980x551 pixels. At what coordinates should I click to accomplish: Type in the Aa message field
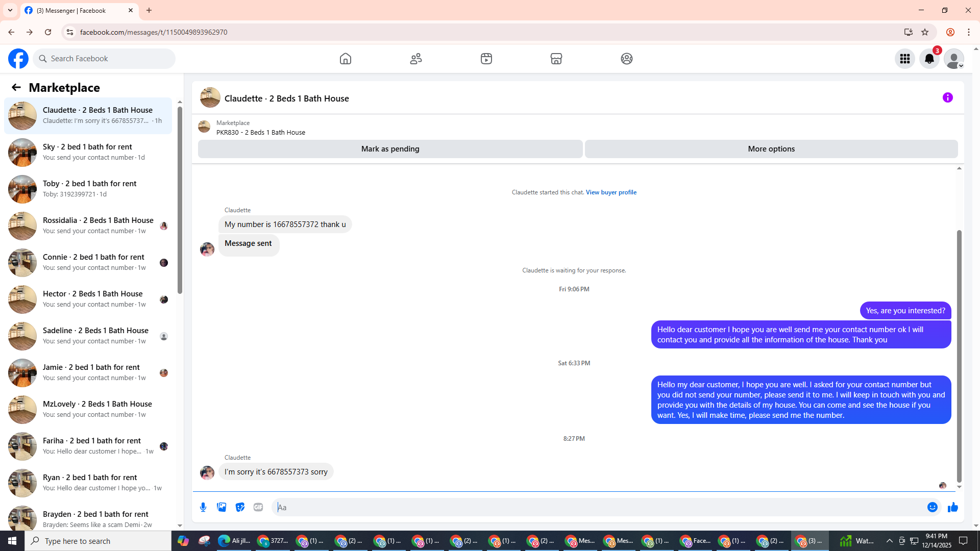click(597, 507)
